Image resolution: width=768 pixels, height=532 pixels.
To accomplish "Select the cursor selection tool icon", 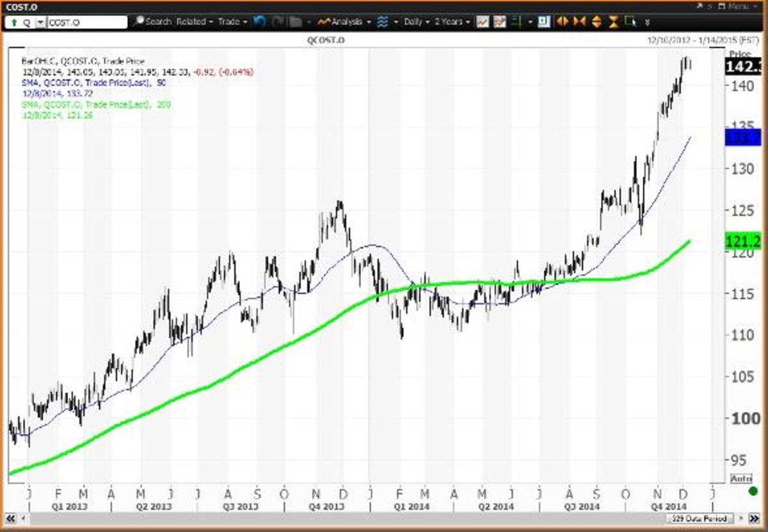I will pos(630,21).
